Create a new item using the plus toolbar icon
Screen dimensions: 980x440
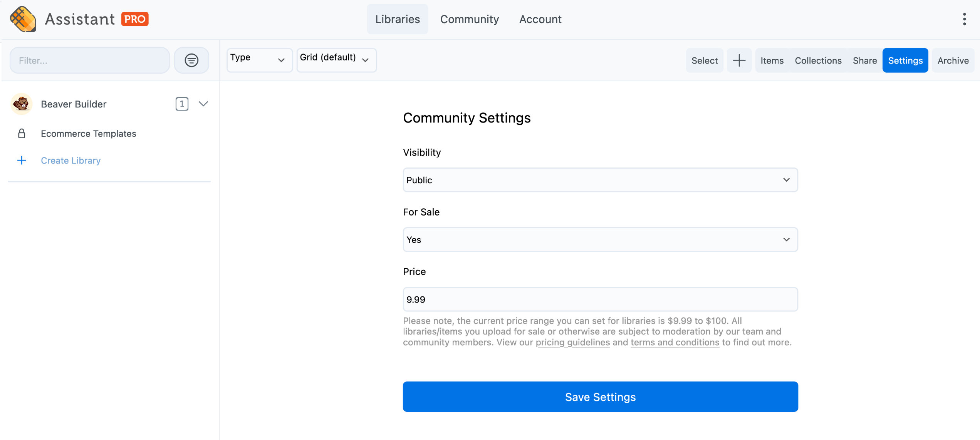[x=739, y=60]
